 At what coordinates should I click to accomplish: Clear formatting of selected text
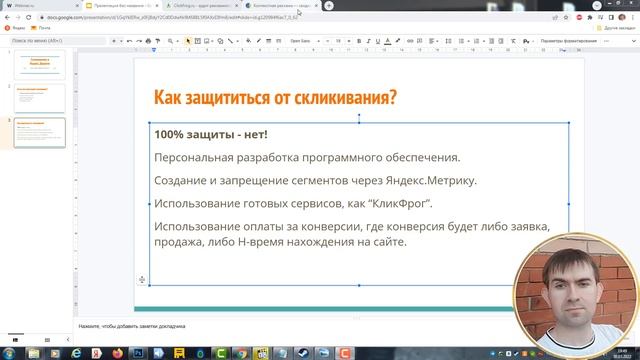513,41
